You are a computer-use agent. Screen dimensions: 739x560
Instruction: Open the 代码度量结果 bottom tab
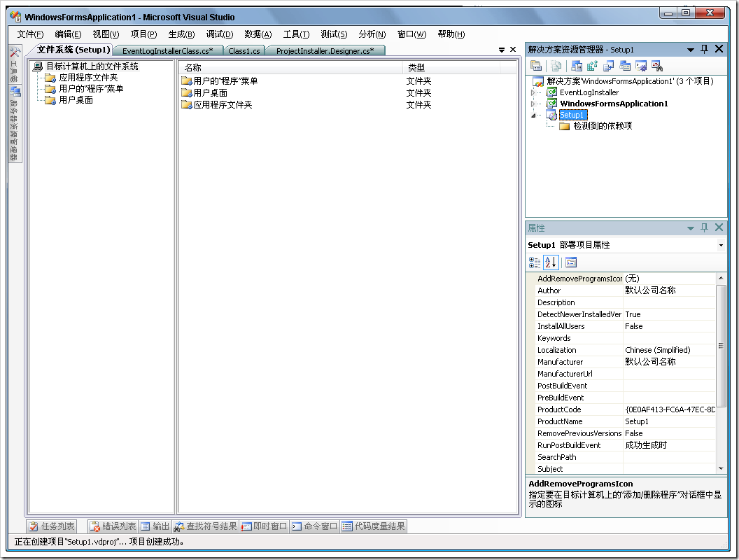373,526
